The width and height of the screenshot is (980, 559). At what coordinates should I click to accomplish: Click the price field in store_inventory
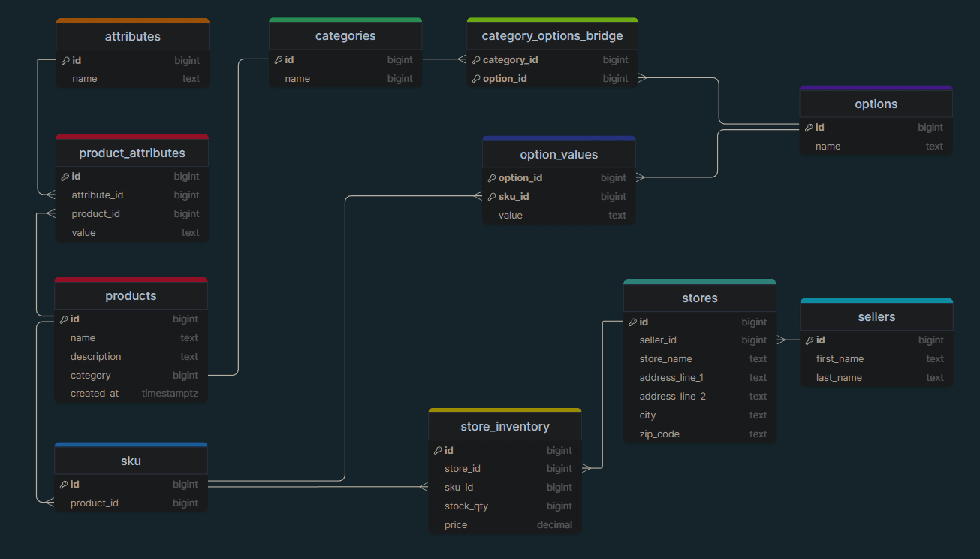point(505,525)
